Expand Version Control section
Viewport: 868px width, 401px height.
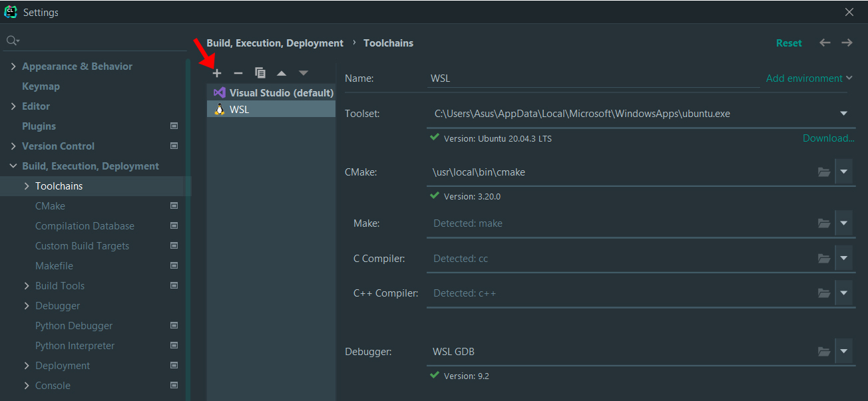[x=13, y=146]
